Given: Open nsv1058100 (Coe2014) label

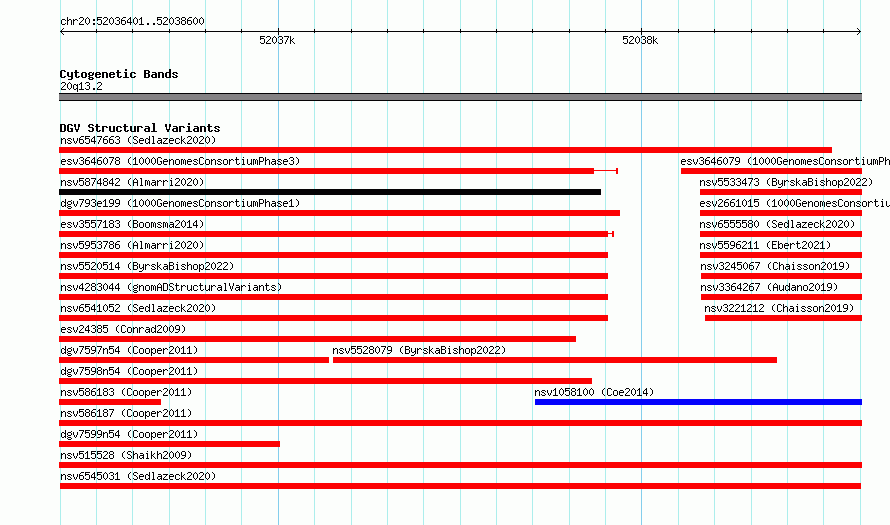Looking at the screenshot, I should click(594, 392).
